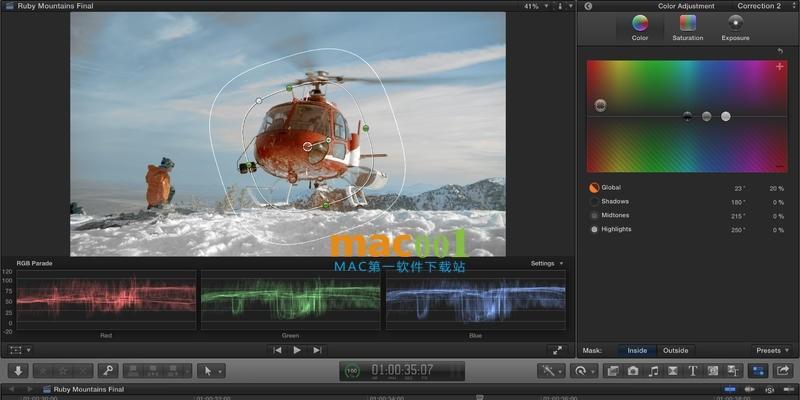
Task: Toggle full screen viewer arrows icon
Action: click(557, 350)
